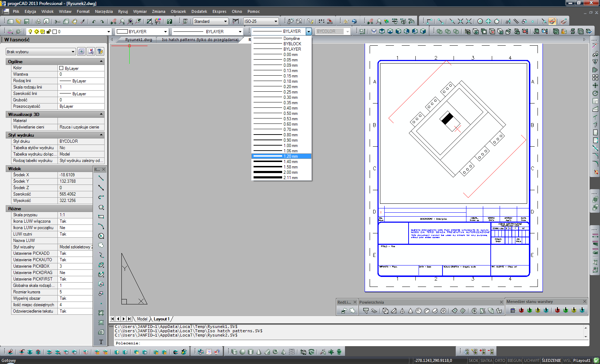This screenshot has height=364, width=600.
Task: Open the Rysuj menu
Action: point(123,11)
